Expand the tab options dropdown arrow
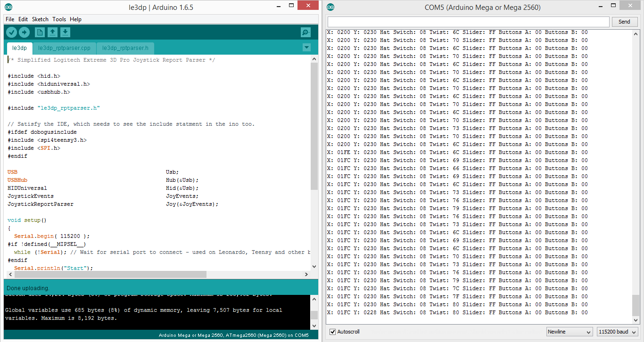 (x=306, y=48)
